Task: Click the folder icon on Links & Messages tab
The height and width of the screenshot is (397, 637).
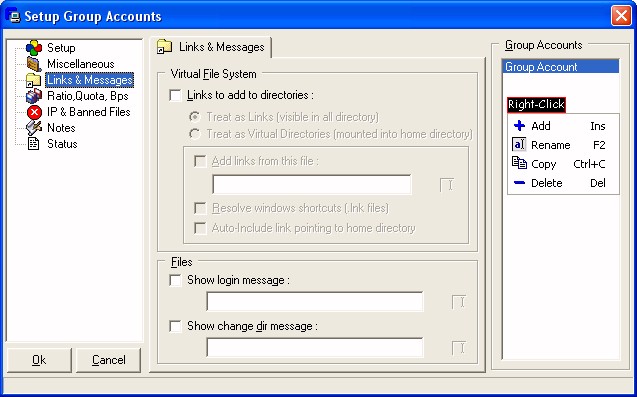Action: pyautogui.click(x=165, y=47)
